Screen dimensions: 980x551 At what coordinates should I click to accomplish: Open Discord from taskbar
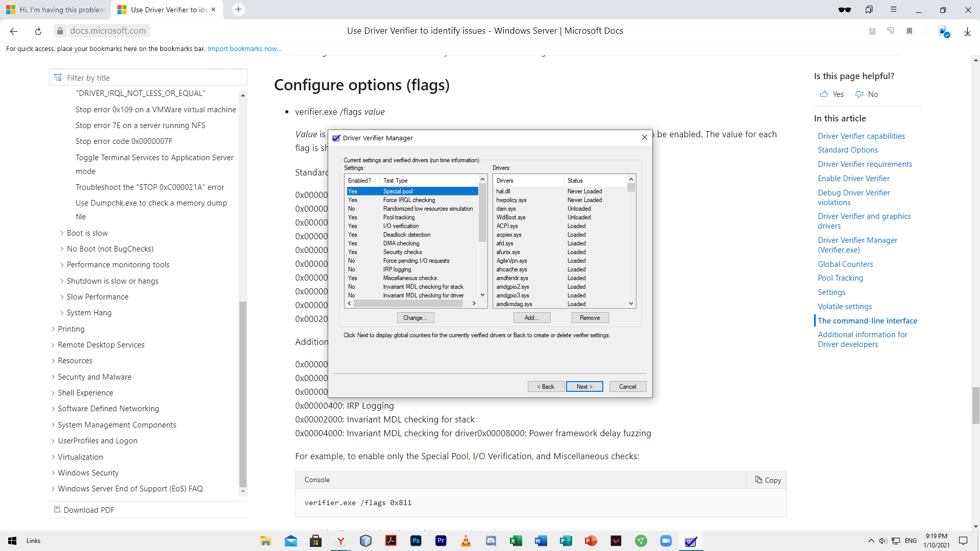coord(491,541)
